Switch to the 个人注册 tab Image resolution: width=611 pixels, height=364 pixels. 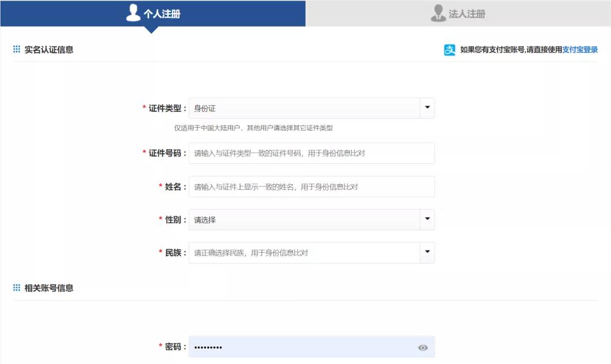tap(161, 14)
